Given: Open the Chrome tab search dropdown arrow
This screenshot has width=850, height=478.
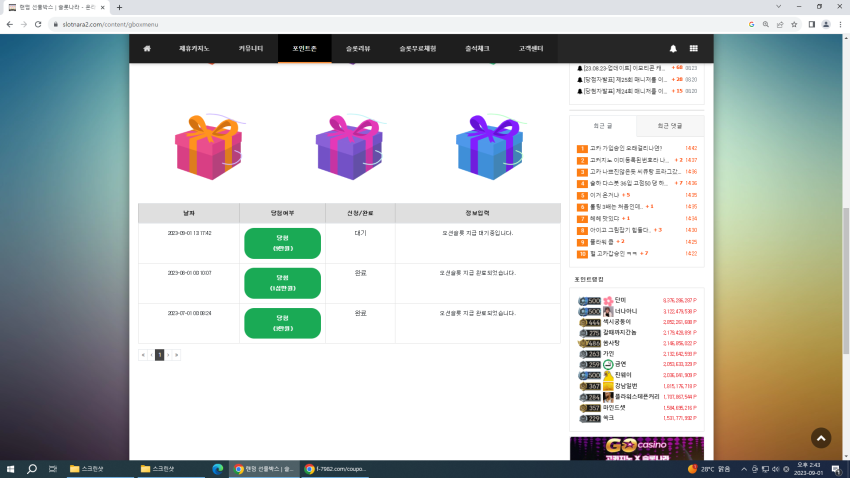Looking at the screenshot, I should (x=778, y=7).
